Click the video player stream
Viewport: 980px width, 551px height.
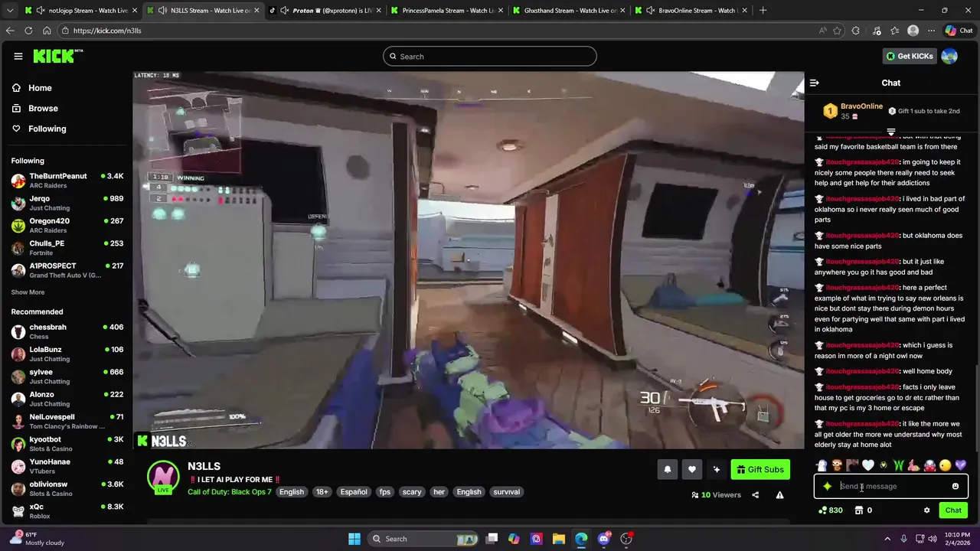[469, 260]
